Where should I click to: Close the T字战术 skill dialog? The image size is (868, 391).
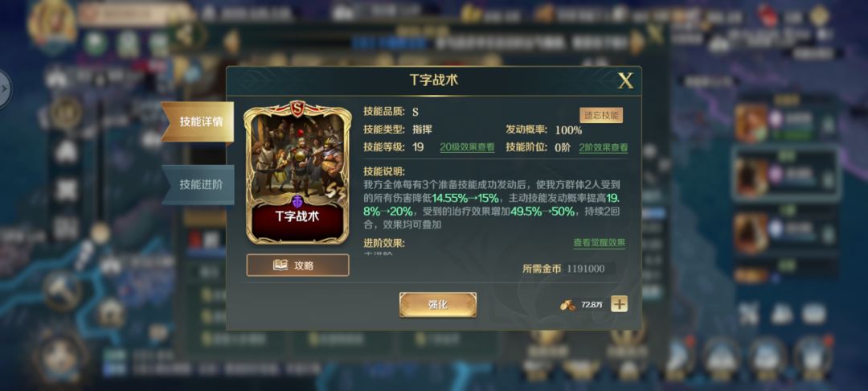pyautogui.click(x=625, y=81)
